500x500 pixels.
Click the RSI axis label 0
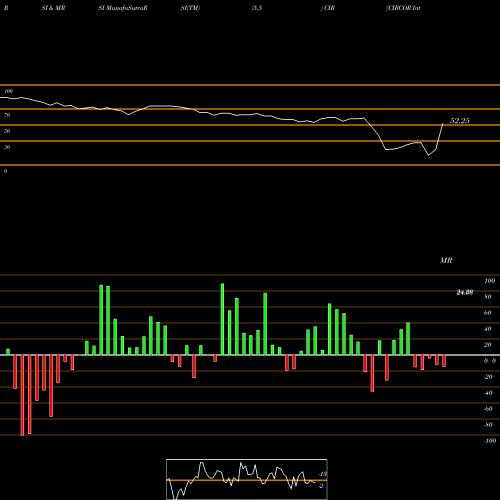pos(5,171)
